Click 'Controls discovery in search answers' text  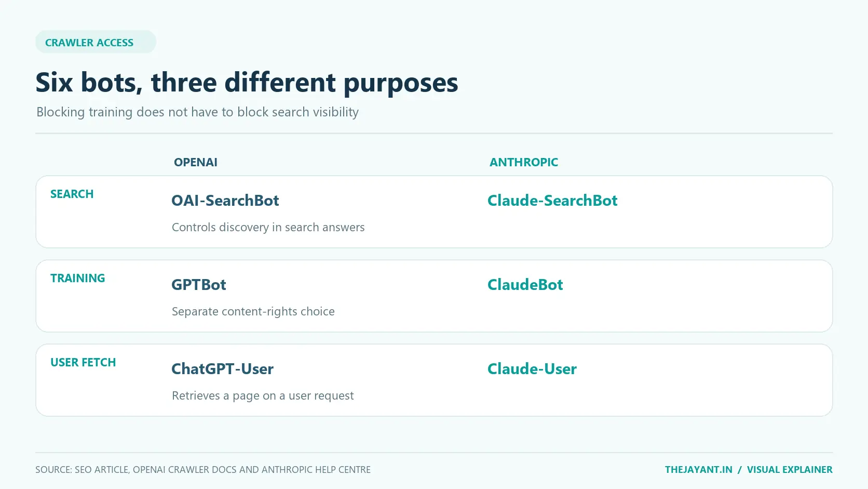click(x=268, y=228)
